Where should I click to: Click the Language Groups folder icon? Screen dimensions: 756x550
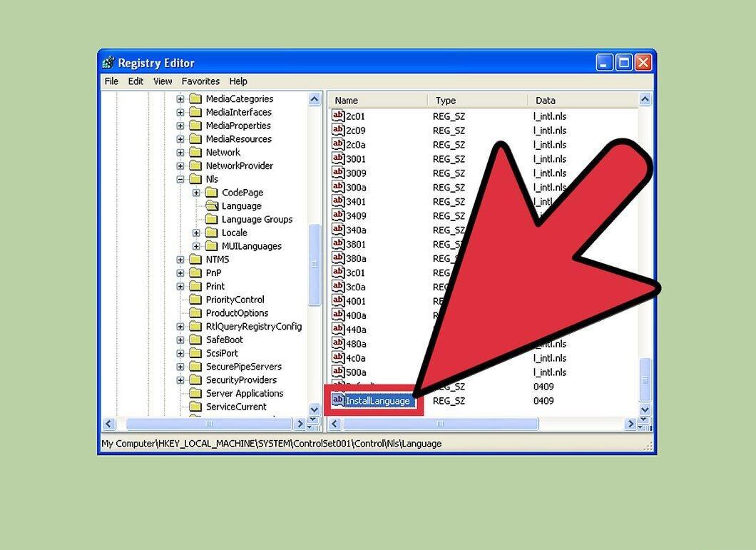pos(211,219)
